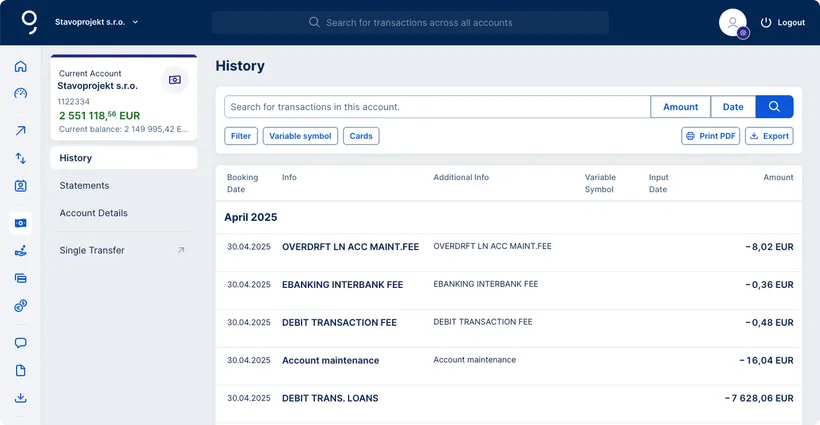Select History in the account menu
This screenshot has height=425, width=820.
[124, 158]
